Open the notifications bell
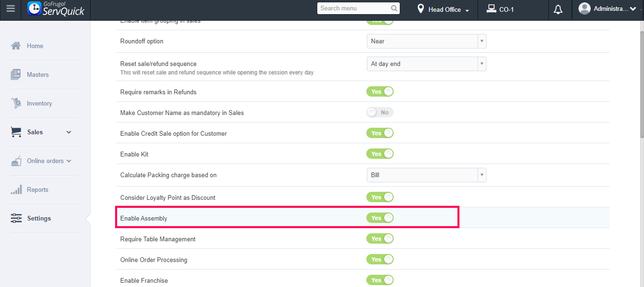 [558, 9]
